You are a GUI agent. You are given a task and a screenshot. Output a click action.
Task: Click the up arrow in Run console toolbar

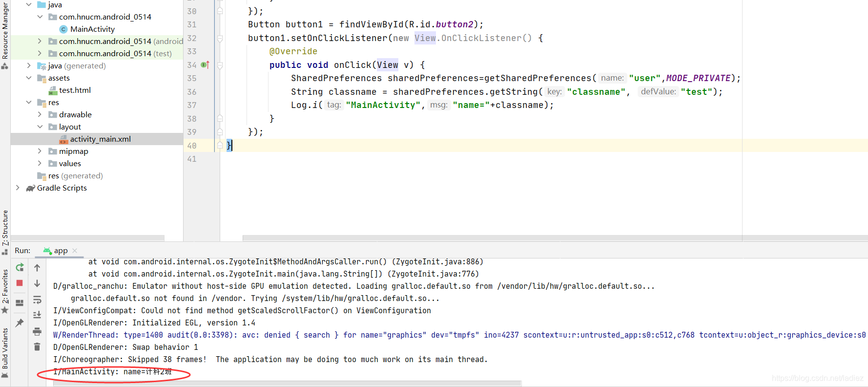pos(37,268)
